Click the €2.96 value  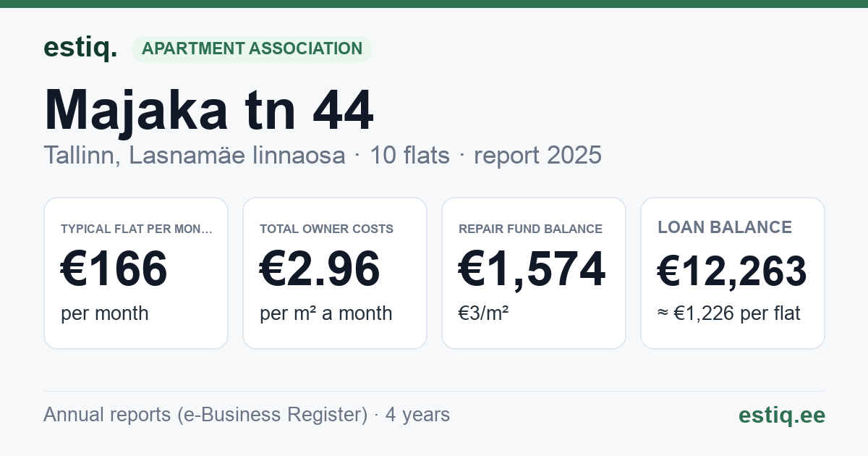320,269
